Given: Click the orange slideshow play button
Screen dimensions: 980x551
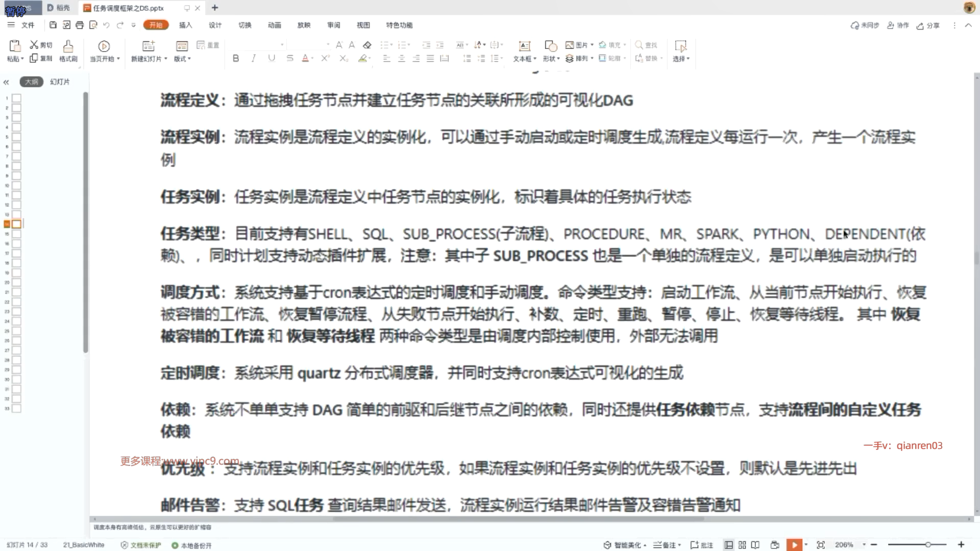Looking at the screenshot, I should (x=794, y=545).
